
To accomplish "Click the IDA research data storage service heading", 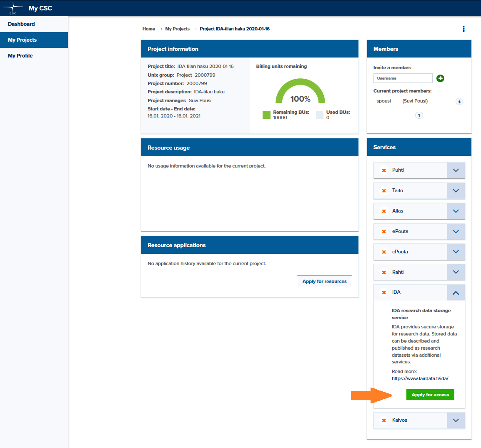I will point(421,314).
